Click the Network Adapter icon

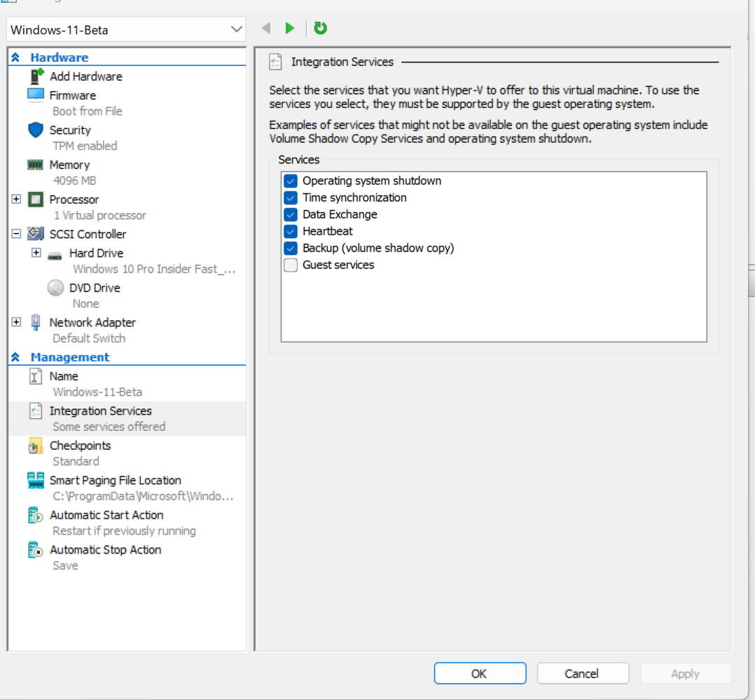[36, 322]
